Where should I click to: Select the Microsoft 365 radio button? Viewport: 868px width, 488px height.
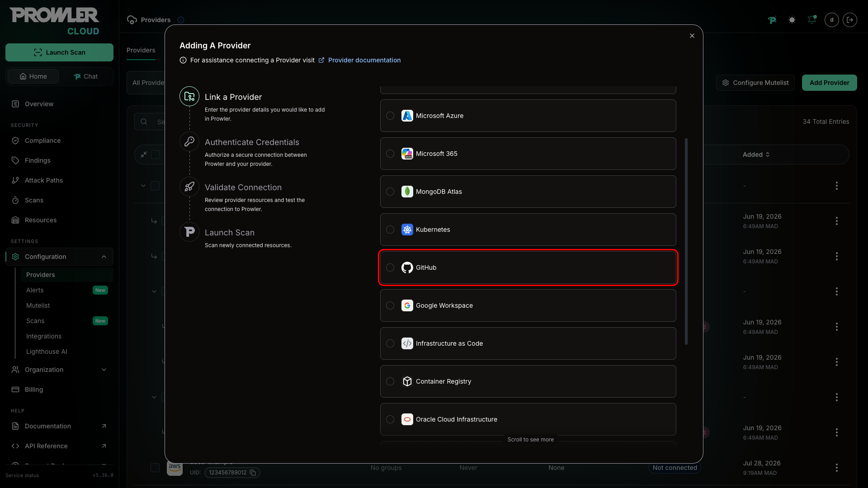(x=390, y=154)
